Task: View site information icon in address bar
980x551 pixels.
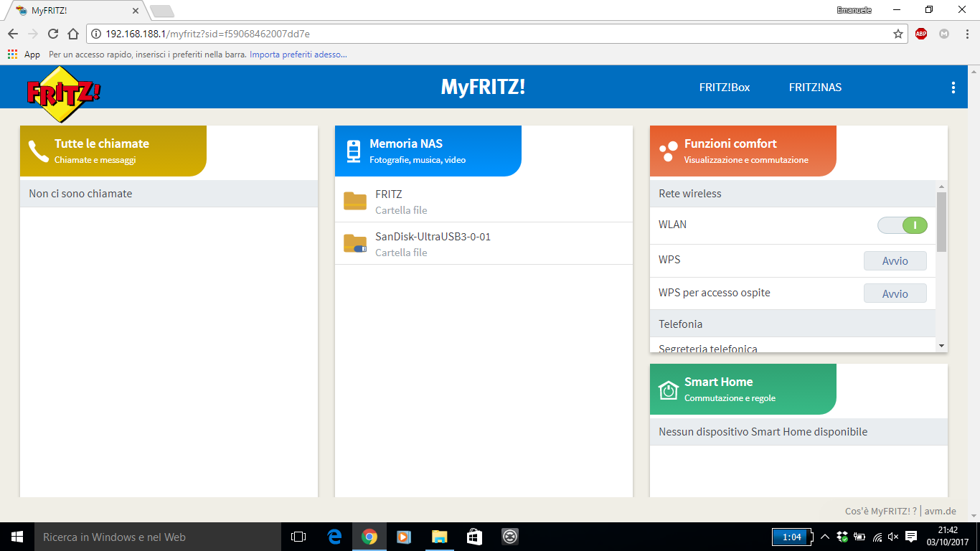Action: coord(97,34)
